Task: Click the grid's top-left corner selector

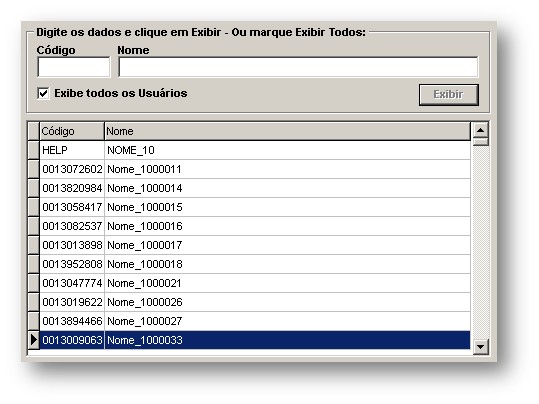Action: point(34,131)
